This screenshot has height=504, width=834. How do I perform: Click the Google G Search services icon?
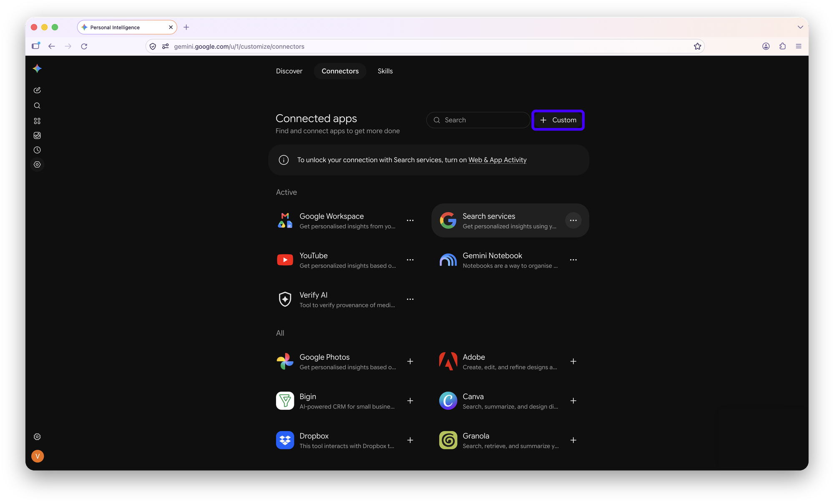pos(448,220)
